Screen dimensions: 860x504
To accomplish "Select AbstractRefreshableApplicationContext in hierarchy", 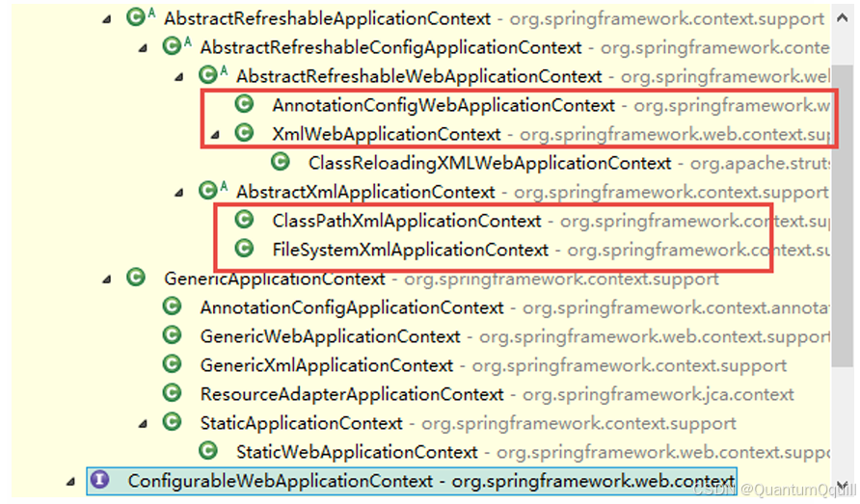I will pos(327,18).
